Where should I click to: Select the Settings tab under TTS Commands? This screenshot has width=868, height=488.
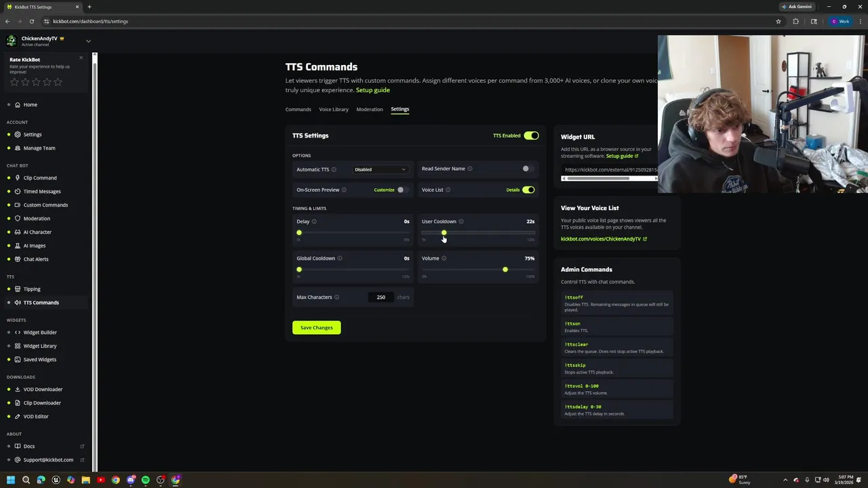click(x=400, y=109)
